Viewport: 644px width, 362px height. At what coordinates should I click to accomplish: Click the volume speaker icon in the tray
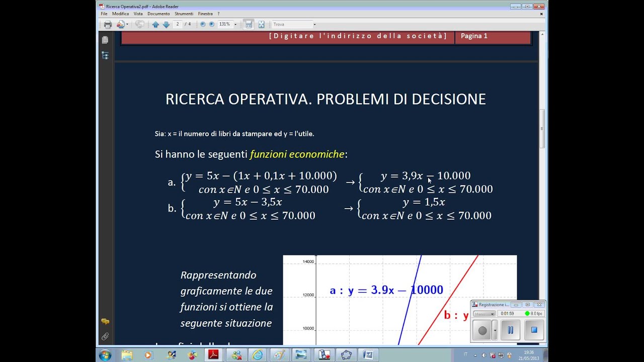click(484, 355)
